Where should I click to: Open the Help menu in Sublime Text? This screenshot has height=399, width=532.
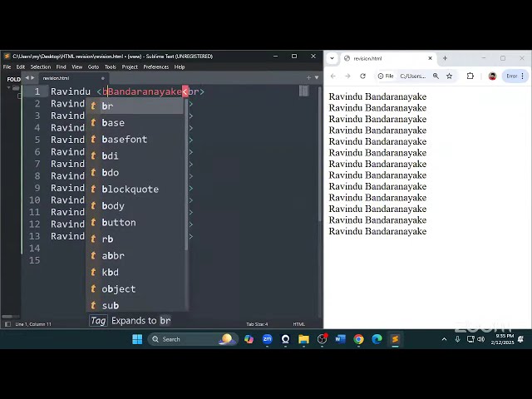point(180,66)
